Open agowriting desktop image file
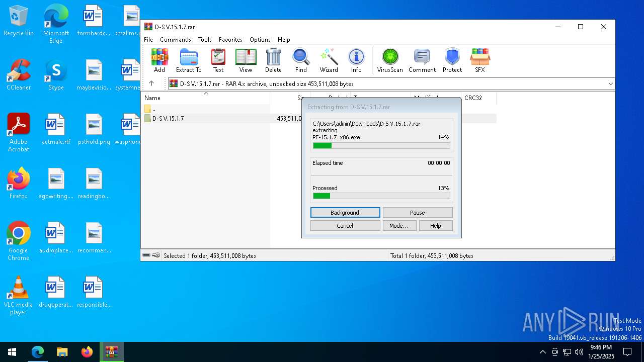644x362 pixels. point(56,184)
